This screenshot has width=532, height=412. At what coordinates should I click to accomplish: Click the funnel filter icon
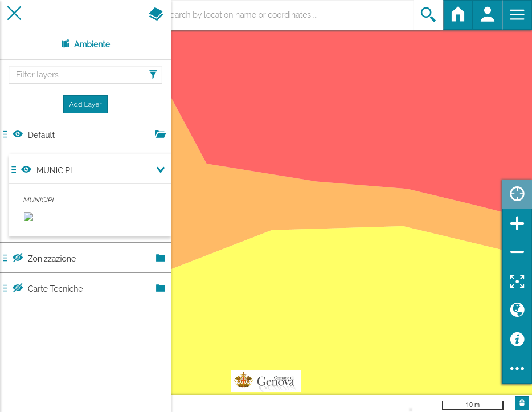153,74
